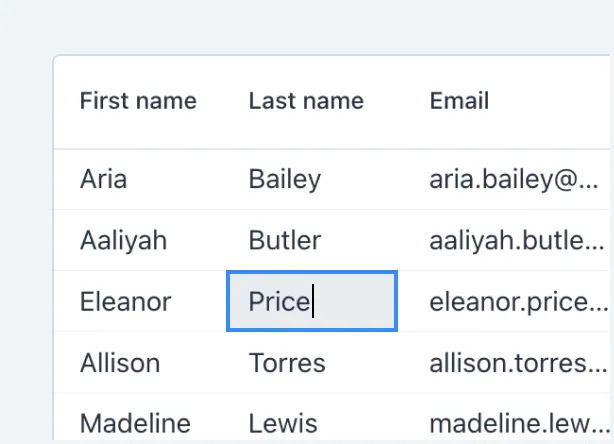
Task: Click the Price text editing field
Action: pyautogui.click(x=312, y=301)
